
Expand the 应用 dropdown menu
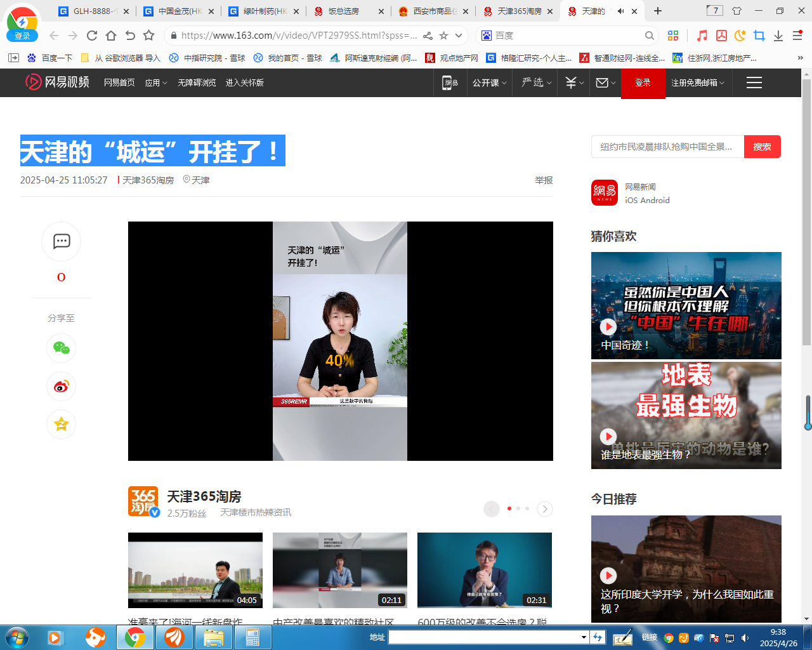[155, 83]
